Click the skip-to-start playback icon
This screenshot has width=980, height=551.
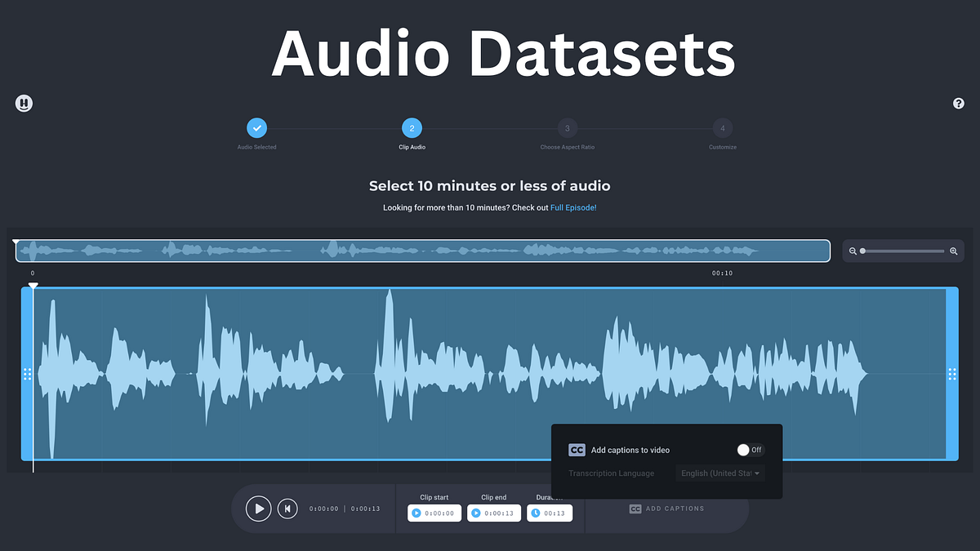pyautogui.click(x=287, y=508)
